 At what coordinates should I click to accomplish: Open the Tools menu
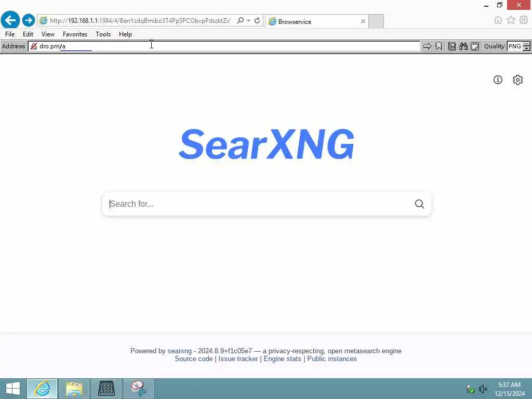tap(103, 34)
